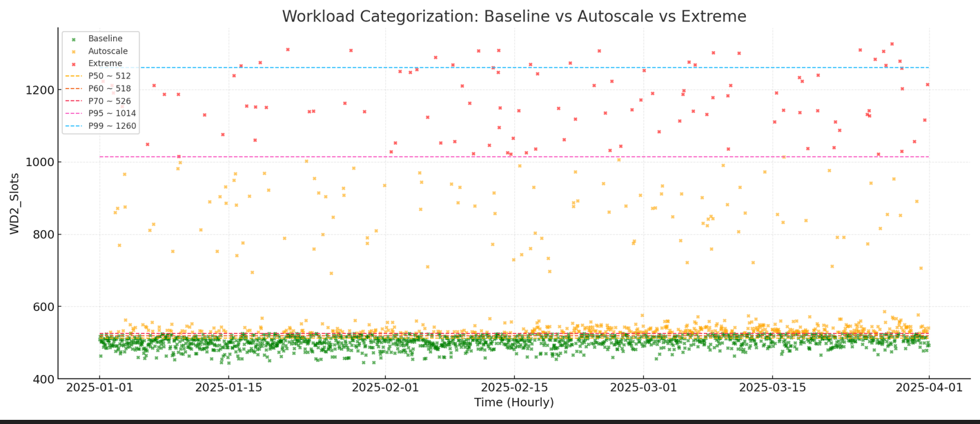Click the WD2_Slots y-axis label
The image size is (980, 424).
pyautogui.click(x=15, y=203)
